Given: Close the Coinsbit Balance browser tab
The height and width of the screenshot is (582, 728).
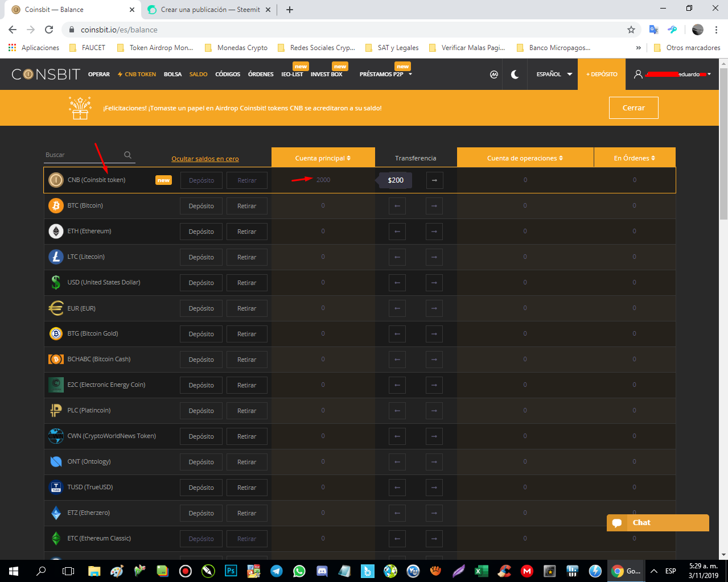Looking at the screenshot, I should [132, 10].
